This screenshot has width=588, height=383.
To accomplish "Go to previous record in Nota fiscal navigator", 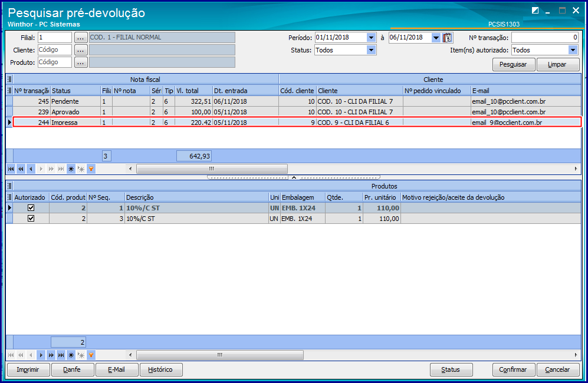I will point(31,169).
